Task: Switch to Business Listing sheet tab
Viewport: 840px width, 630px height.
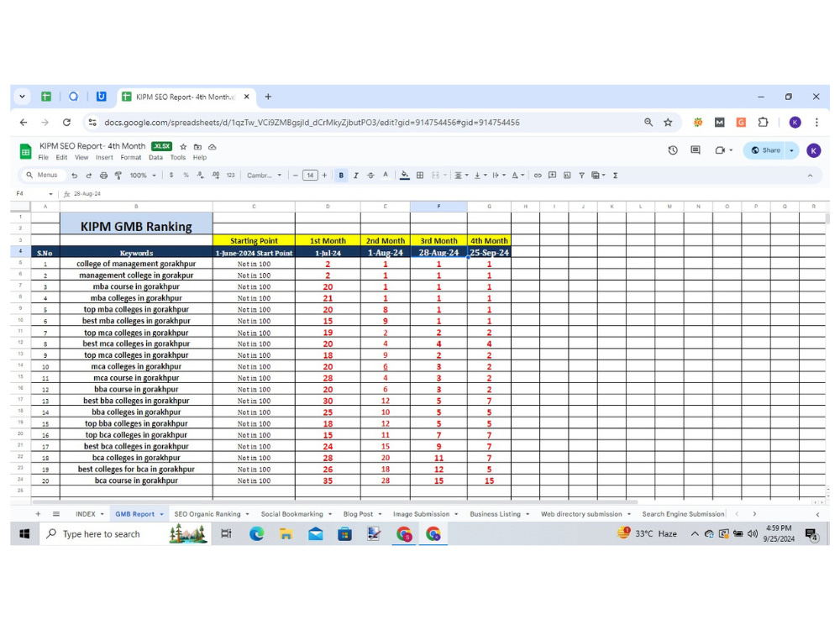Action: point(495,514)
